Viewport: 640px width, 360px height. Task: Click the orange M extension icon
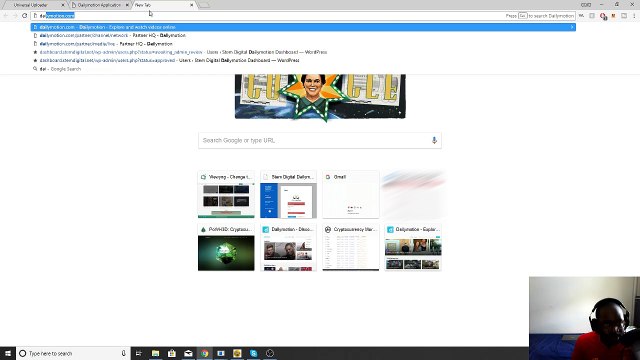[x=613, y=16]
